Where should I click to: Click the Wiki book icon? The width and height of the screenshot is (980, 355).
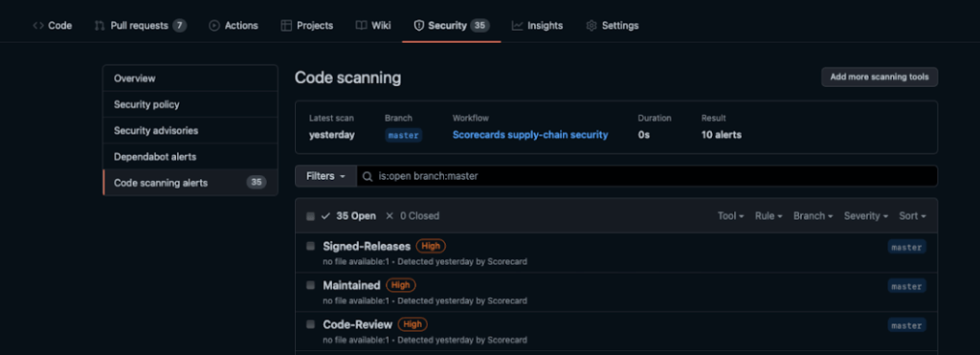[361, 26]
